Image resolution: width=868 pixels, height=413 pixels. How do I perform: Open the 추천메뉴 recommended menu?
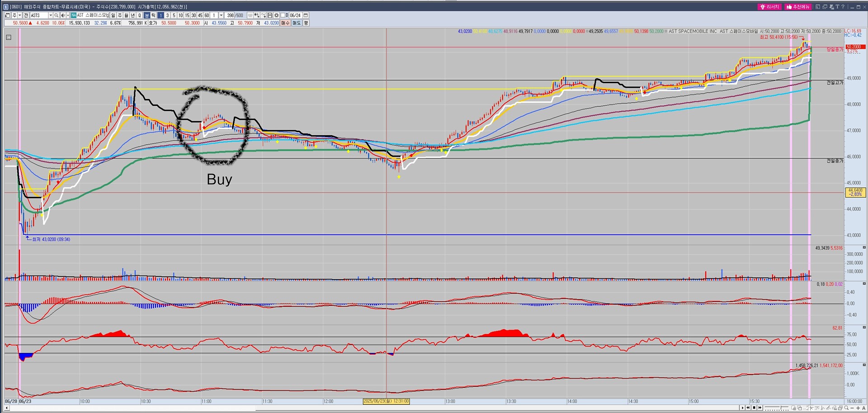[798, 7]
